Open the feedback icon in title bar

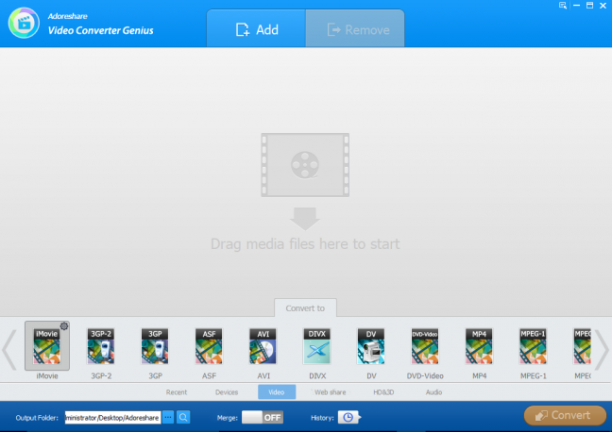click(563, 5)
